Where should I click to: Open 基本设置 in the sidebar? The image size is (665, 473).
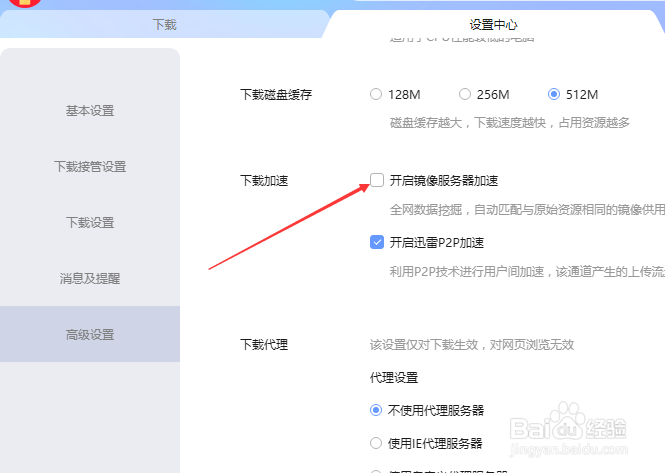(x=90, y=111)
